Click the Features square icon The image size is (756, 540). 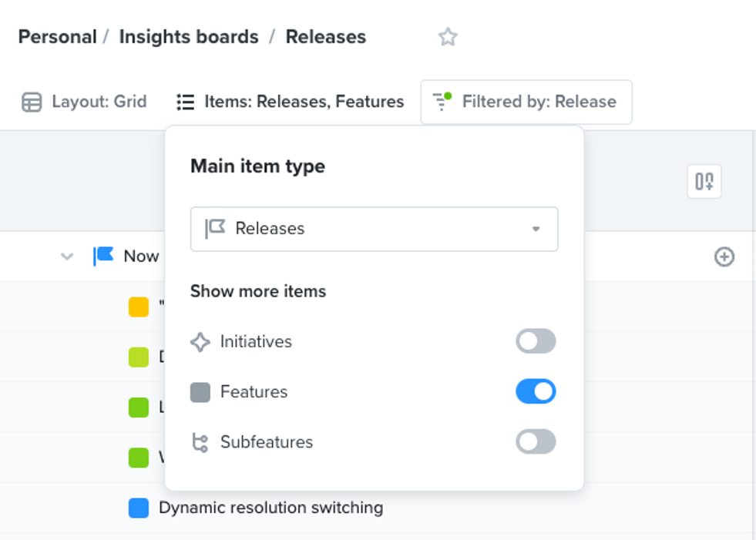click(x=200, y=391)
